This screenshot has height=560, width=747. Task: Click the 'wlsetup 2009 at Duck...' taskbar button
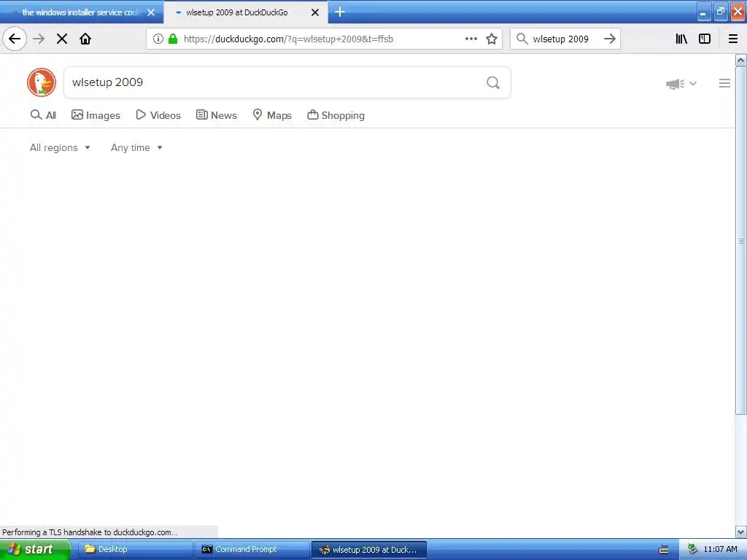(369, 550)
